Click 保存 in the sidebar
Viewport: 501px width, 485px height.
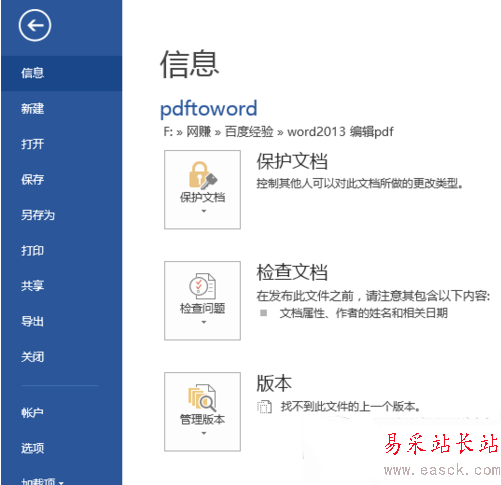coord(62,180)
